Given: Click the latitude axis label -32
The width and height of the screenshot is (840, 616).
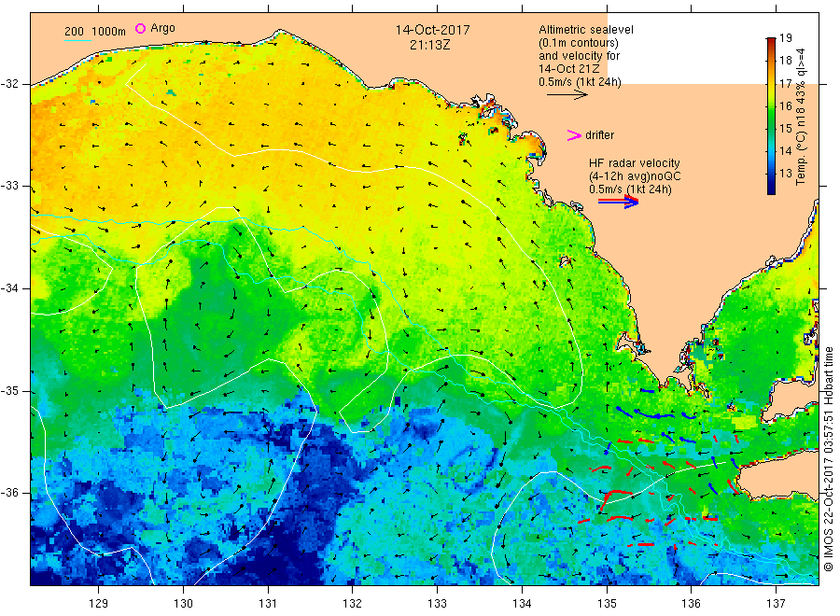Looking at the screenshot, I should pyautogui.click(x=10, y=84).
